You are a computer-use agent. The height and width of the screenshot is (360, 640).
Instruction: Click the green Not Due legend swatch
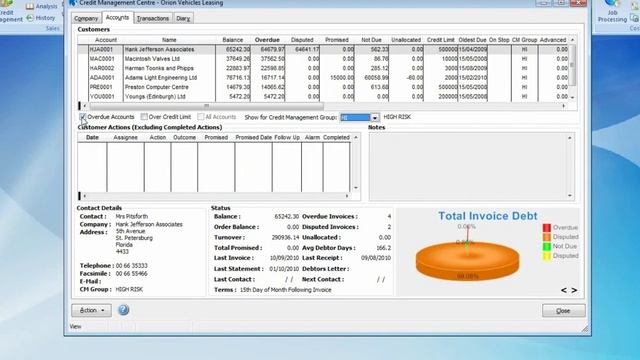click(x=547, y=246)
